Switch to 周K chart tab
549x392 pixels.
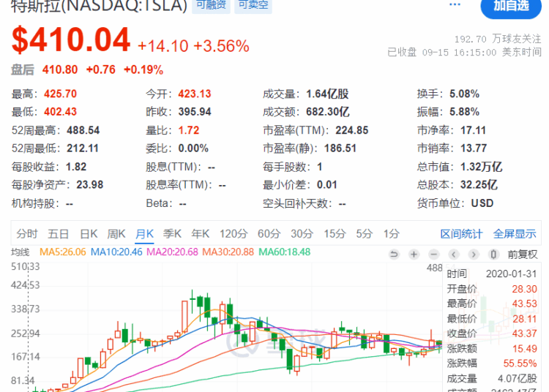click(116, 233)
